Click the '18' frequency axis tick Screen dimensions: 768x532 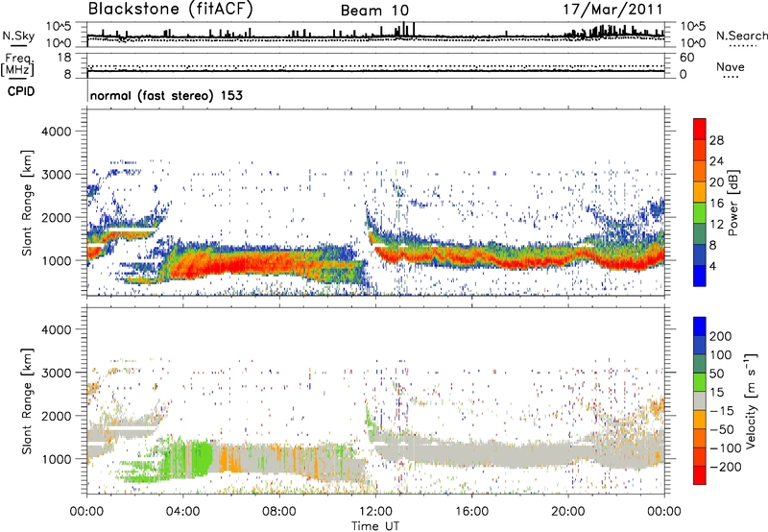pyautogui.click(x=64, y=58)
